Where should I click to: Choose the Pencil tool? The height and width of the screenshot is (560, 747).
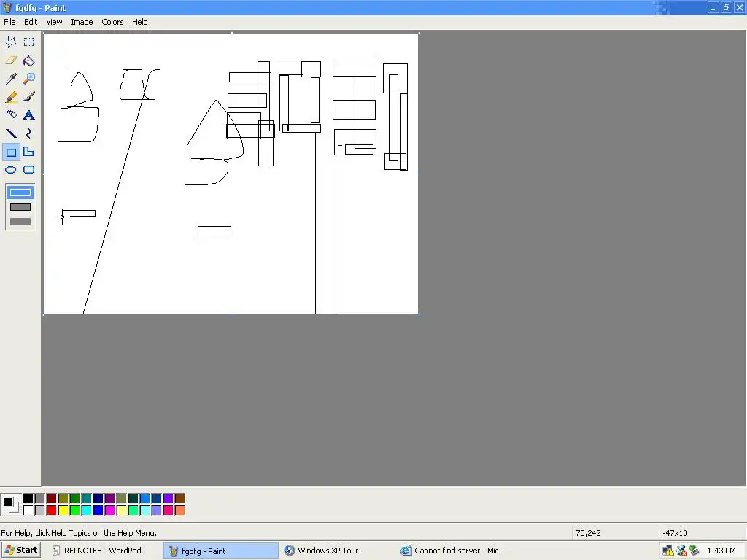pyautogui.click(x=11, y=97)
